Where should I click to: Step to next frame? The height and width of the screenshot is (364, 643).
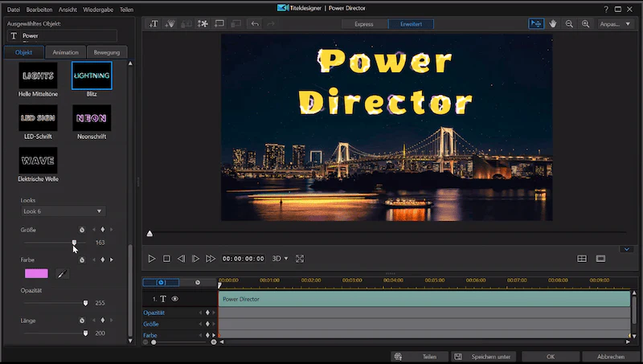click(x=195, y=259)
